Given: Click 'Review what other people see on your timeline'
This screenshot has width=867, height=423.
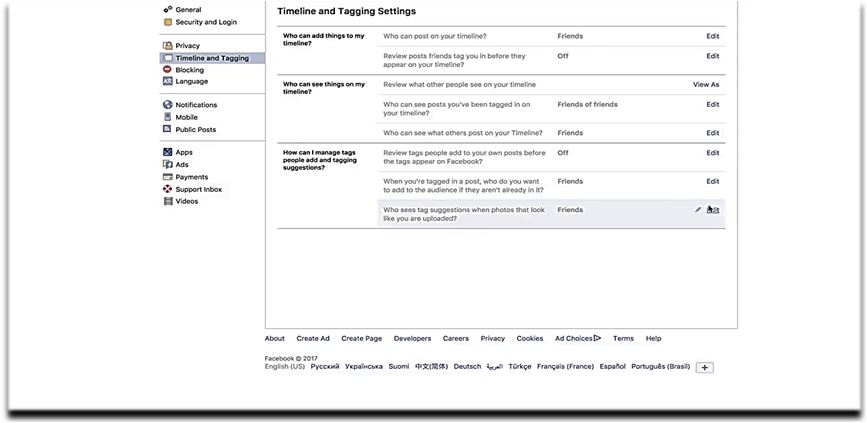Looking at the screenshot, I should [459, 85].
